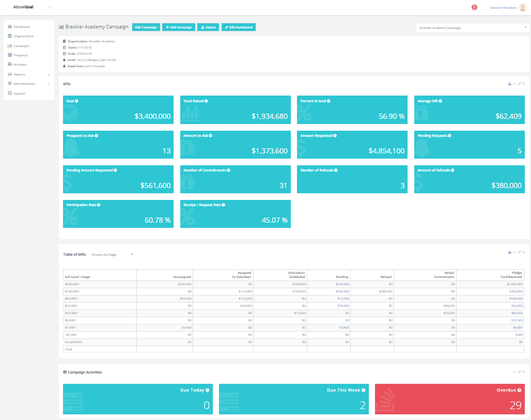This screenshot has height=420, width=531.
Task: Click the Edit Campaign button
Action: click(146, 27)
